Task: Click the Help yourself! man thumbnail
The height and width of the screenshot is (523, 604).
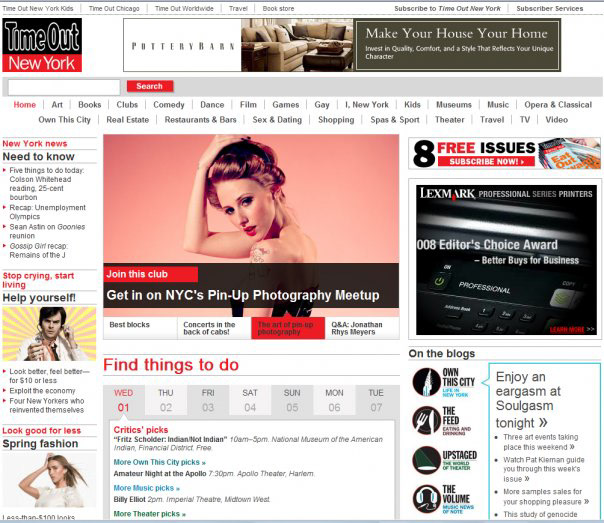Action: [x=49, y=334]
